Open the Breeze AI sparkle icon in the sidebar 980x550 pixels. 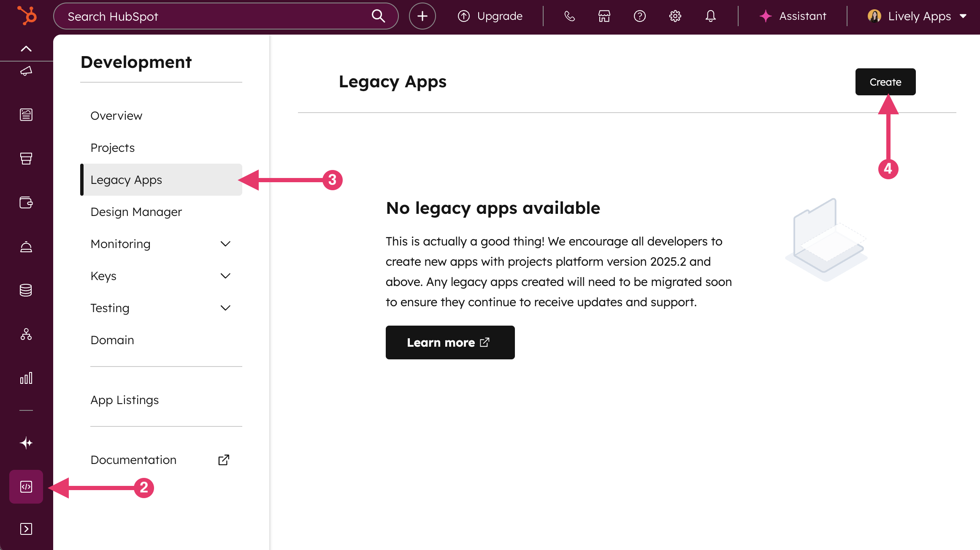pyautogui.click(x=26, y=443)
